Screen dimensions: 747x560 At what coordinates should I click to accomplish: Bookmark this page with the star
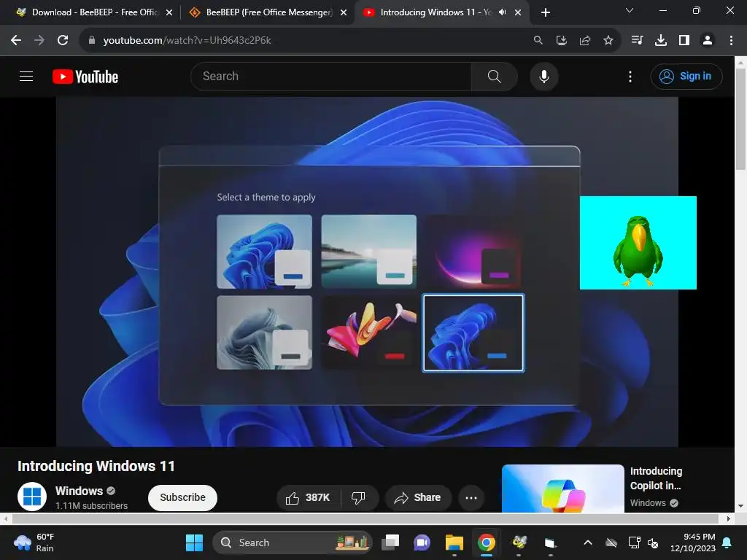click(x=608, y=41)
